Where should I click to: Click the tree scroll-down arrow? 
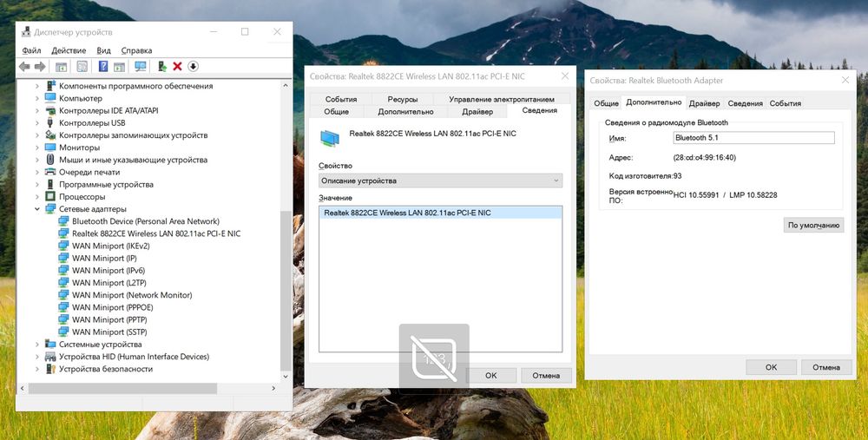pos(286,377)
